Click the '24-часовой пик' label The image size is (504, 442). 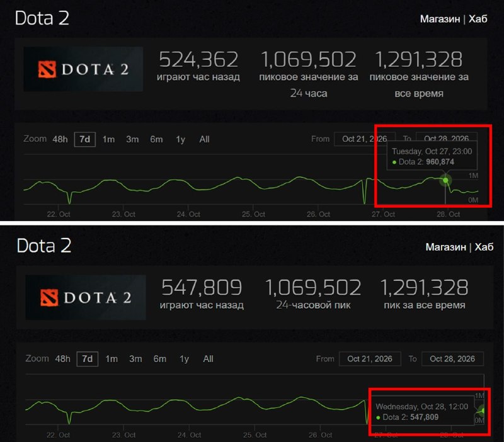click(313, 305)
